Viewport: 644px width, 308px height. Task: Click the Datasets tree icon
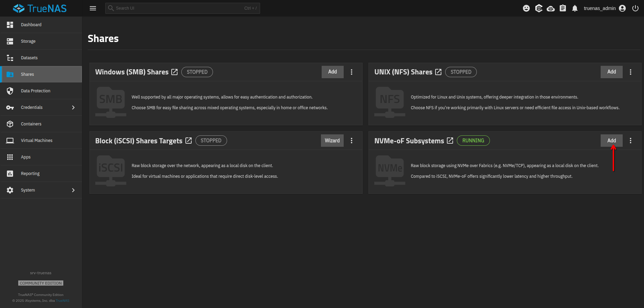click(10, 58)
